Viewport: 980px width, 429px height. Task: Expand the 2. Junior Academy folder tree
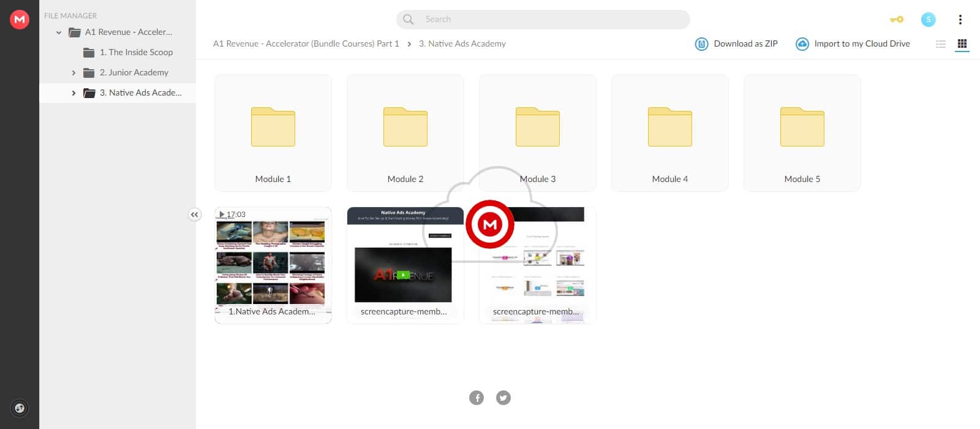(x=73, y=73)
